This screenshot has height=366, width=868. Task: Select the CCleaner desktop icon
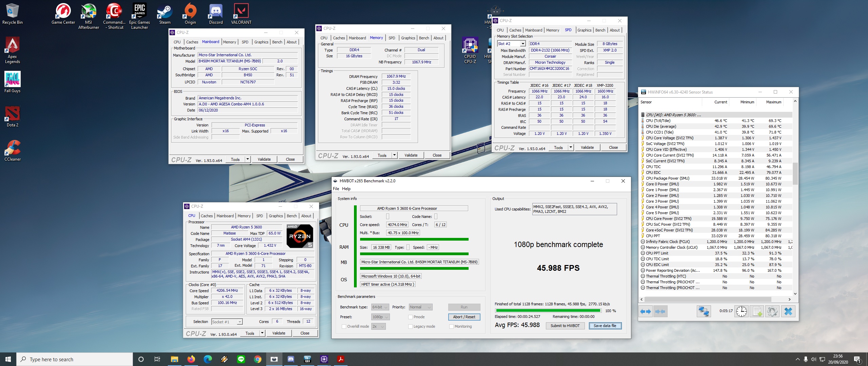13,150
